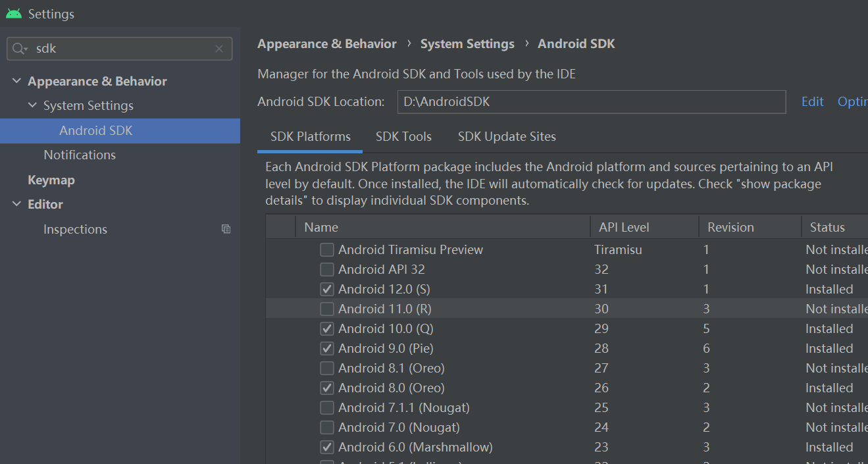Switch to the SDK Tools tab
The width and height of the screenshot is (868, 464).
click(403, 137)
